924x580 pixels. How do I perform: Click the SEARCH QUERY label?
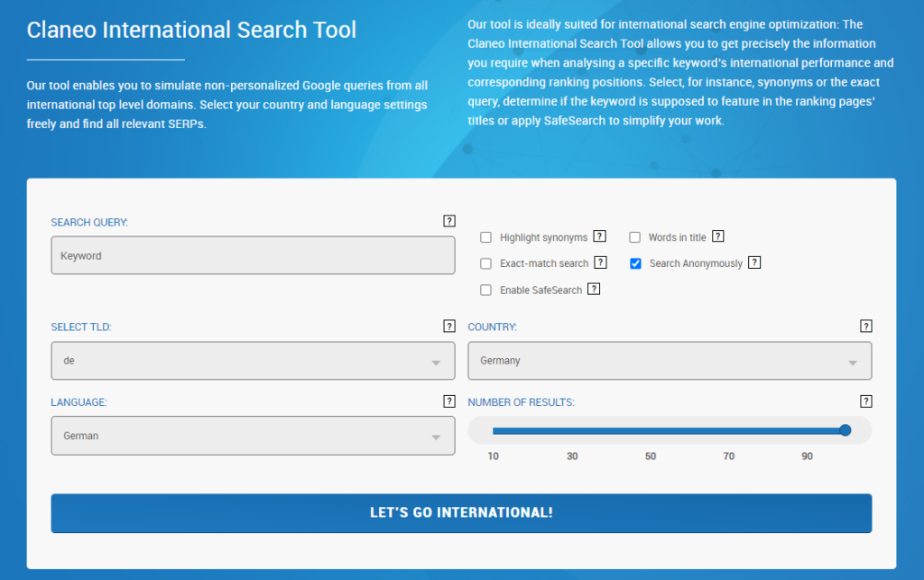[x=89, y=223]
